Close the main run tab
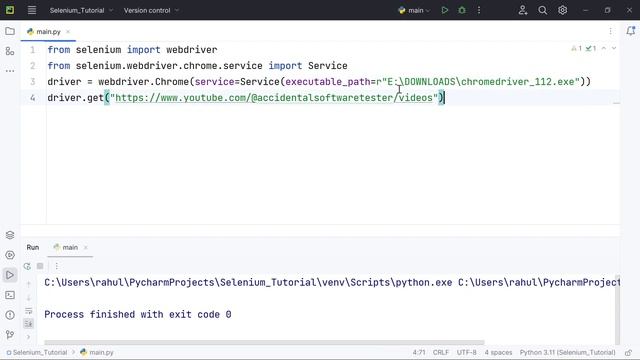Screen dimensions: 640x360 point(86,247)
